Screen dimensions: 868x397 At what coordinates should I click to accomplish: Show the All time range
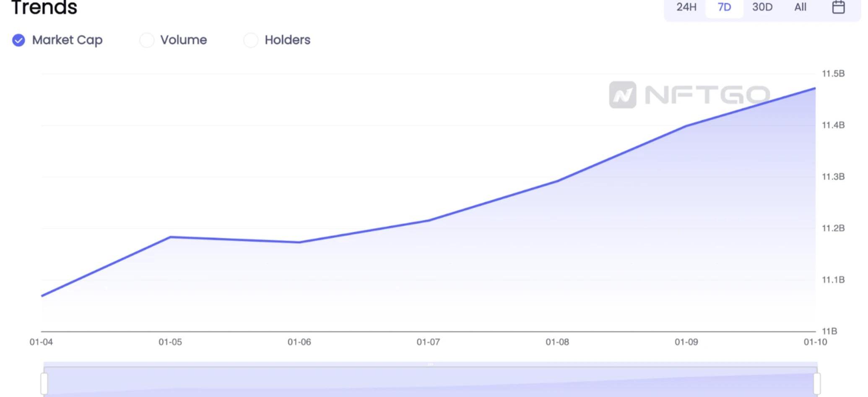pos(800,7)
